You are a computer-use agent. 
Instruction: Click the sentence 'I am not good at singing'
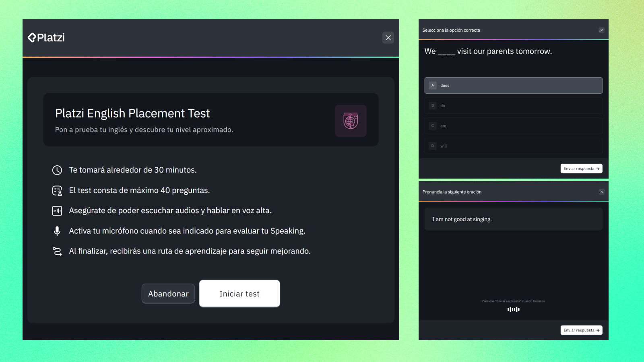[462, 219]
